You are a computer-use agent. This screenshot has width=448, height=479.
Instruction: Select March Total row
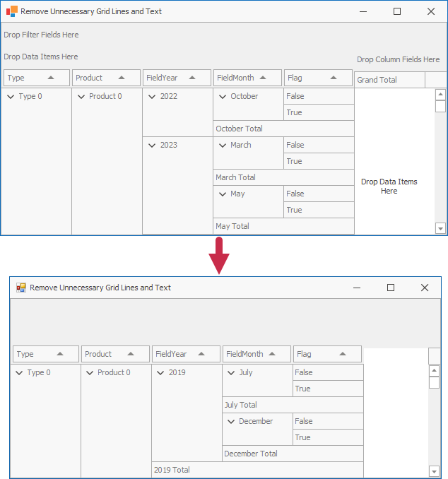(283, 177)
